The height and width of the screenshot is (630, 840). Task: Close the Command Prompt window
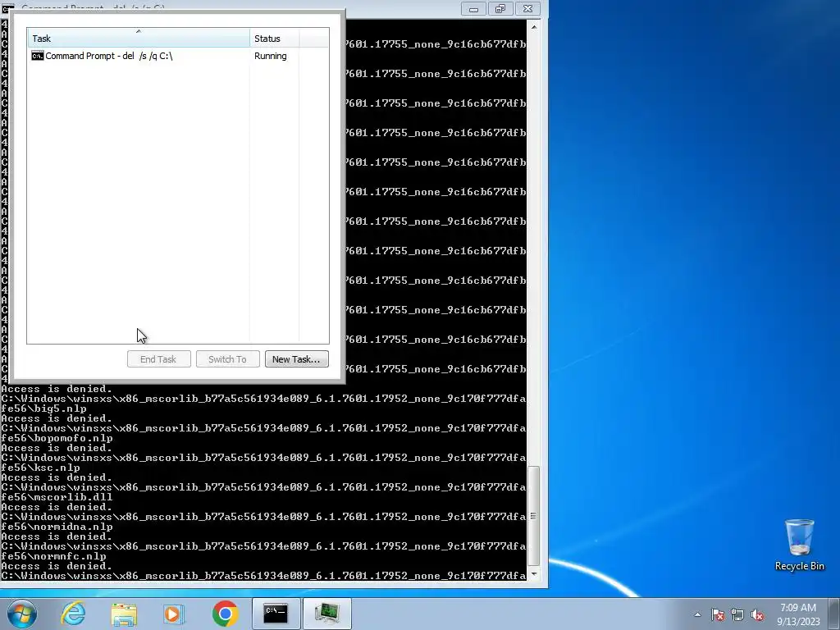[527, 8]
